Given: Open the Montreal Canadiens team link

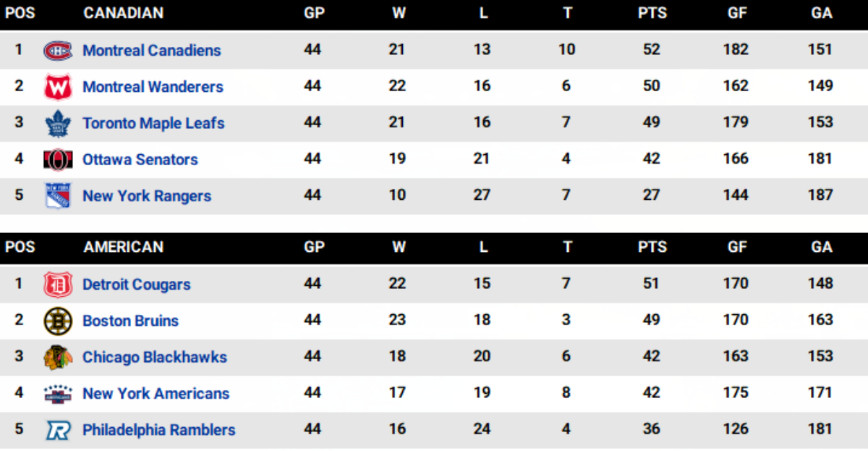Looking at the screenshot, I should click(151, 50).
